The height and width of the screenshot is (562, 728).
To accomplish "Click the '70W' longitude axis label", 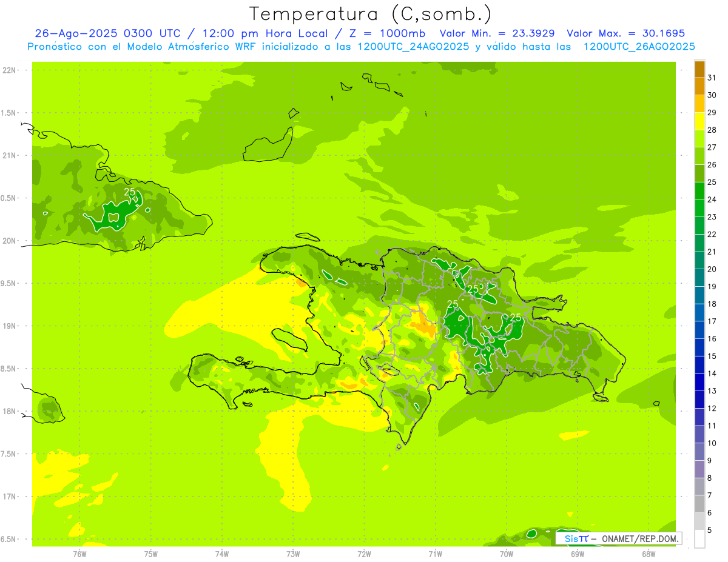I will coord(506,554).
